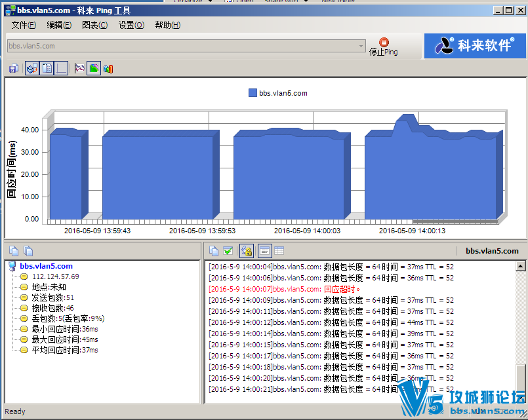Toggle the 3D chart view icon
Viewport: 528px width, 420px height.
pos(32,69)
